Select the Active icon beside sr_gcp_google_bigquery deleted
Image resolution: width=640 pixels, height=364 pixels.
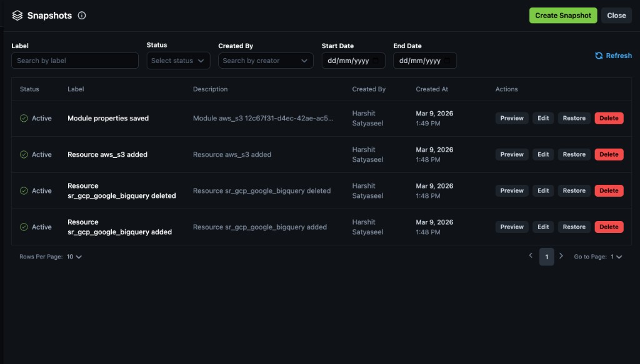pyautogui.click(x=24, y=190)
